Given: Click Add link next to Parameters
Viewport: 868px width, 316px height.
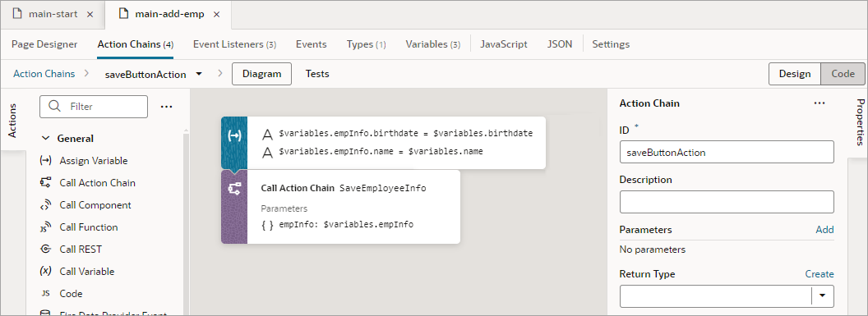Looking at the screenshot, I should click(824, 230).
